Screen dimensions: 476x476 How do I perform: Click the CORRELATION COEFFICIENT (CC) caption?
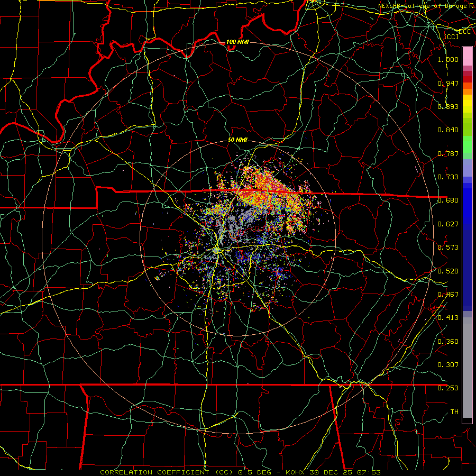pos(166,472)
